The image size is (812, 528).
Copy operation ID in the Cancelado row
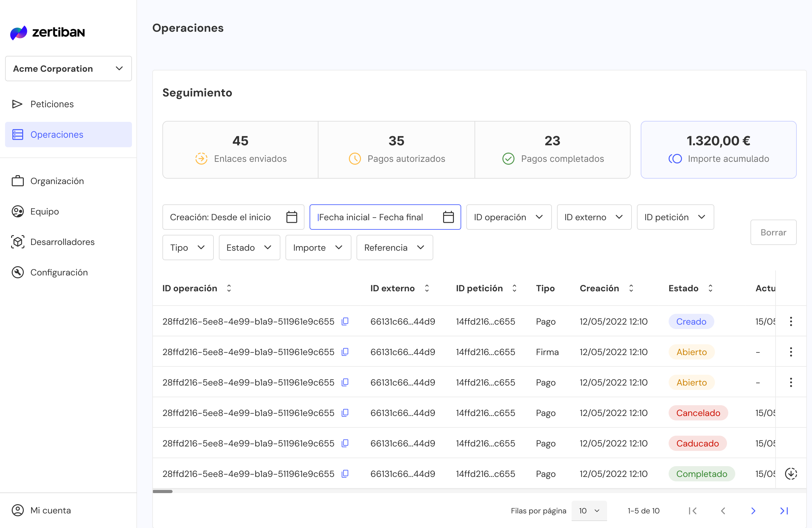(345, 413)
